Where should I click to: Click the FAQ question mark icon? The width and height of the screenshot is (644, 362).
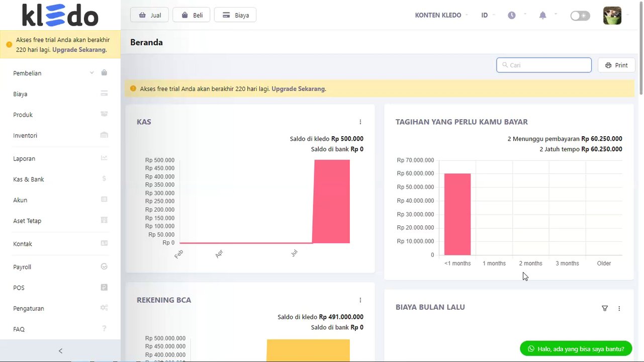coord(104,329)
